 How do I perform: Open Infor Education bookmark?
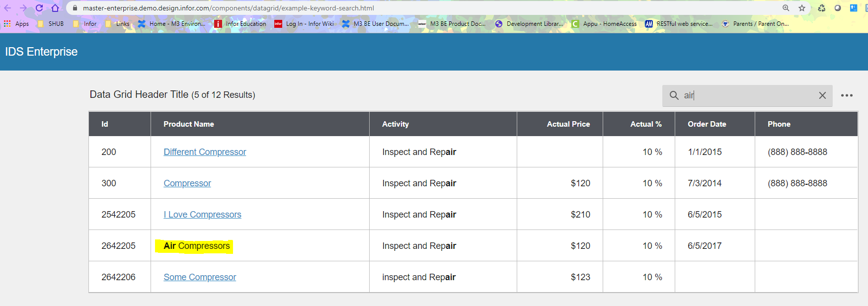pos(240,24)
